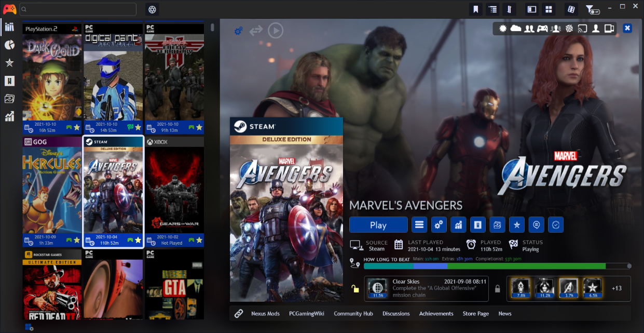This screenshot has height=333, width=644.
Task: Click the How Long To Beat progress bar
Action: point(496,266)
